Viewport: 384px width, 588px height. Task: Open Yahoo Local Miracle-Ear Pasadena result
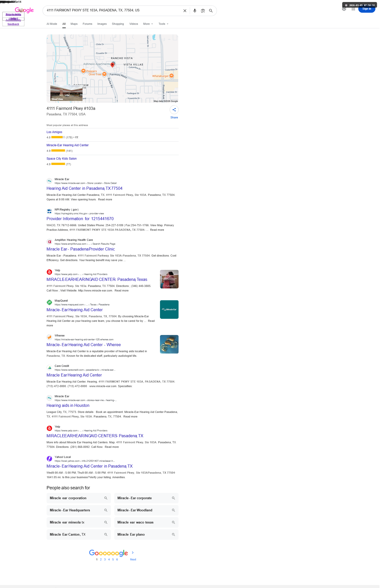click(90, 466)
